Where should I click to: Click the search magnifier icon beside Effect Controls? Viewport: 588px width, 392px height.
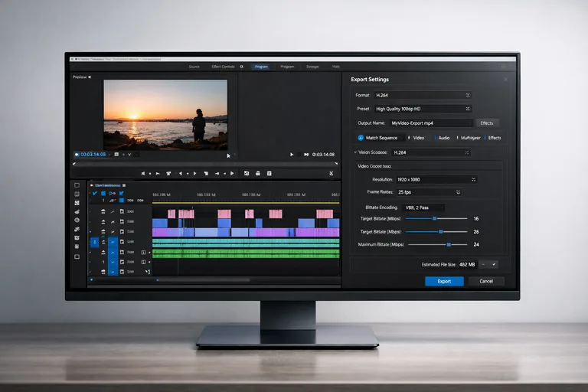click(242, 67)
